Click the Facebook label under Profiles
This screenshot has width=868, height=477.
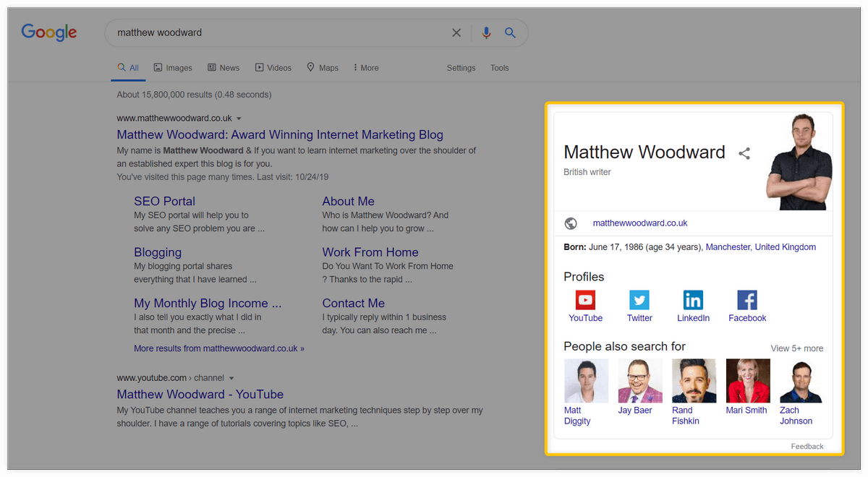pos(747,318)
